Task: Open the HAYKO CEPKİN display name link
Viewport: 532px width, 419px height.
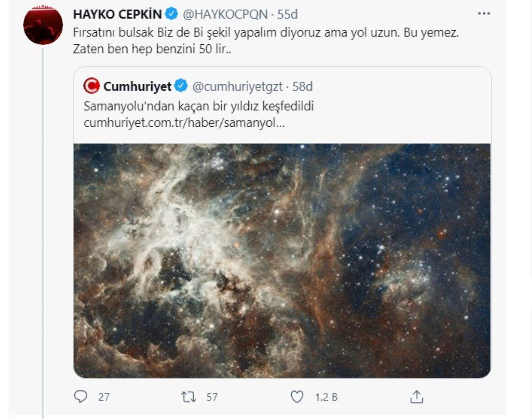Action: tap(117, 14)
